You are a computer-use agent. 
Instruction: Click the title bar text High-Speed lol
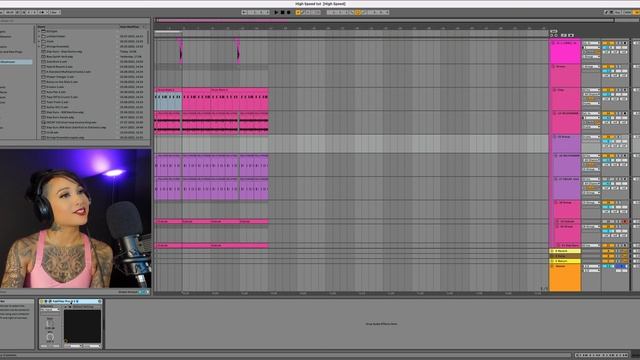pos(320,4)
